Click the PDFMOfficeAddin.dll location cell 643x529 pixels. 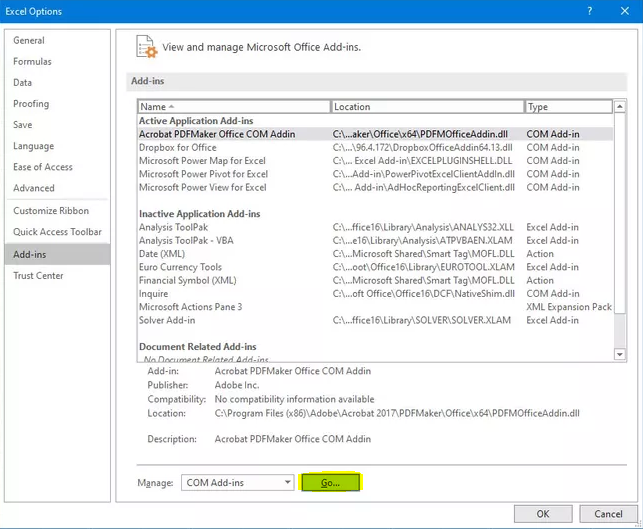[x=420, y=134]
